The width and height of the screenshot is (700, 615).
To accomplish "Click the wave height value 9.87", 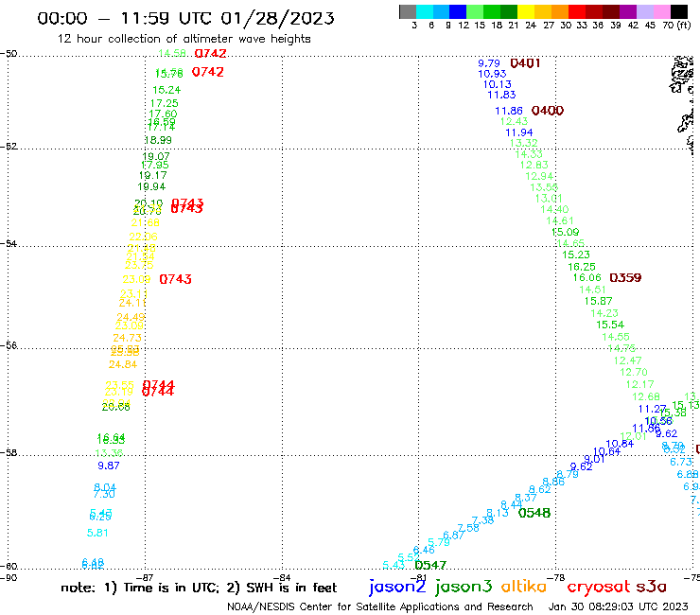I will click(109, 466).
